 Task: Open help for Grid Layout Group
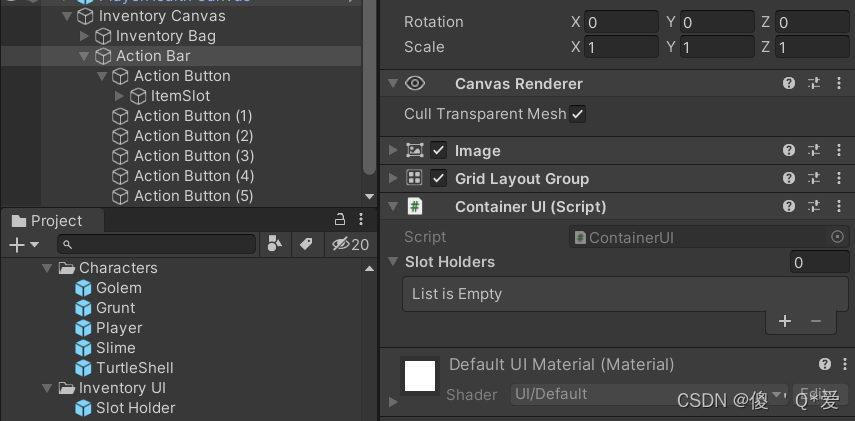[x=788, y=178]
